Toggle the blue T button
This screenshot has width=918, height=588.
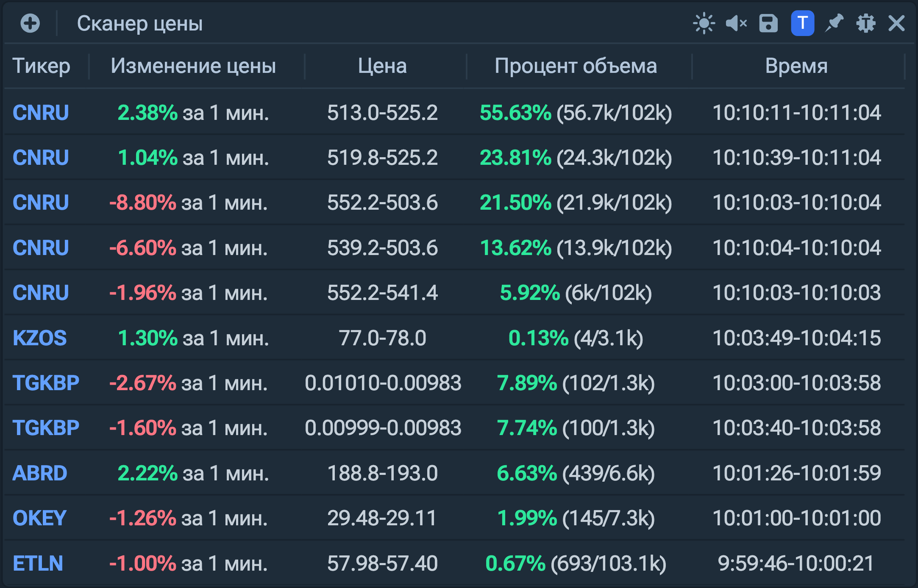(x=802, y=23)
